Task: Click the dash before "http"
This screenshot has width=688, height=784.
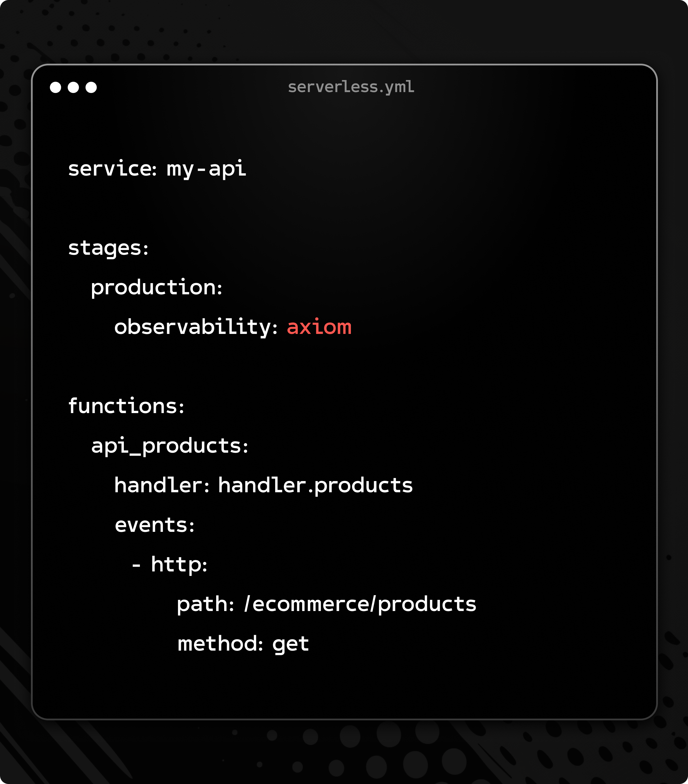Action: 136,565
